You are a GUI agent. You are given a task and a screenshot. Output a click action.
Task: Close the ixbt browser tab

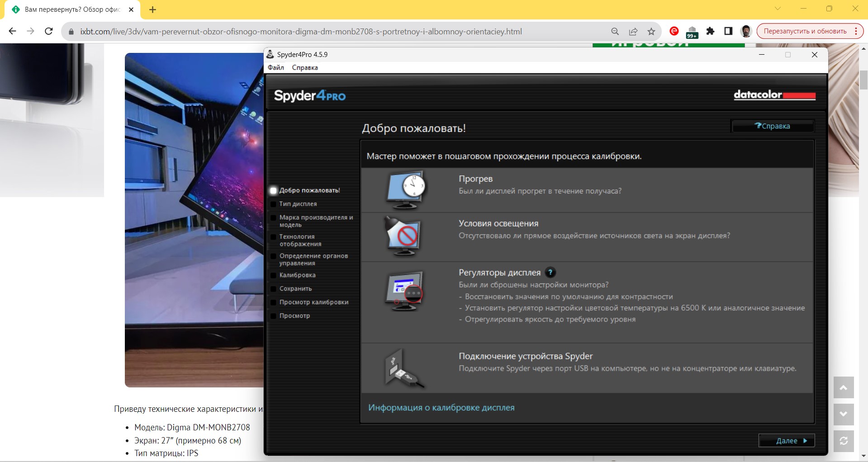pyautogui.click(x=131, y=9)
